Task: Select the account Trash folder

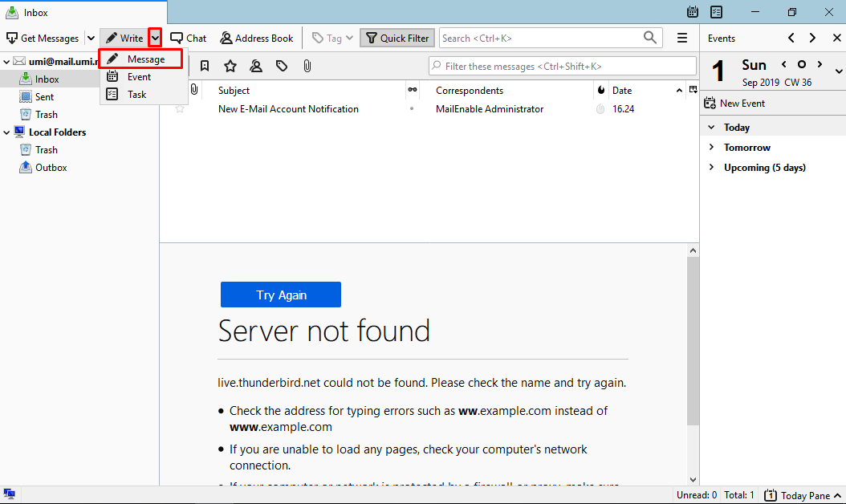Action: (46, 115)
